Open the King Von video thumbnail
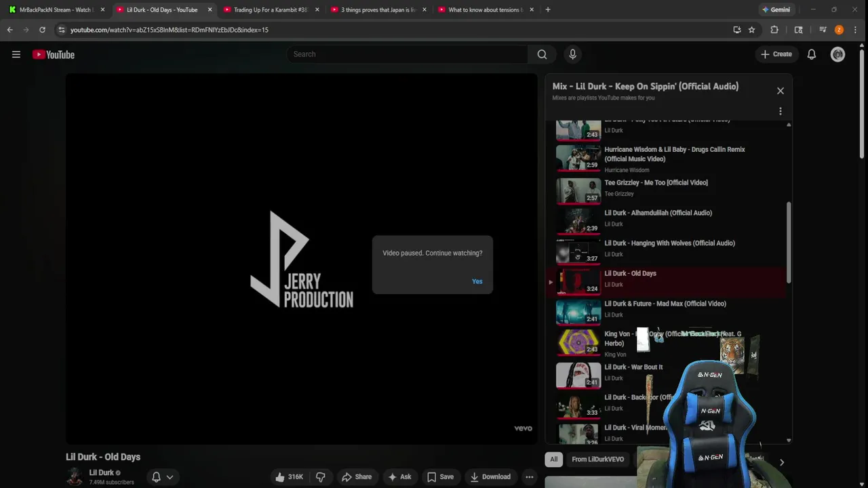 coord(578,342)
